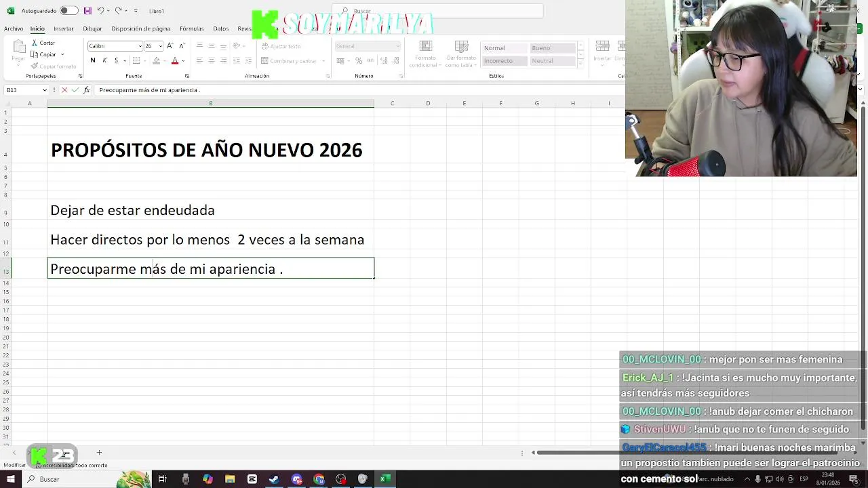Open the Archivo menu
The height and width of the screenshot is (488, 868).
pos(14,29)
